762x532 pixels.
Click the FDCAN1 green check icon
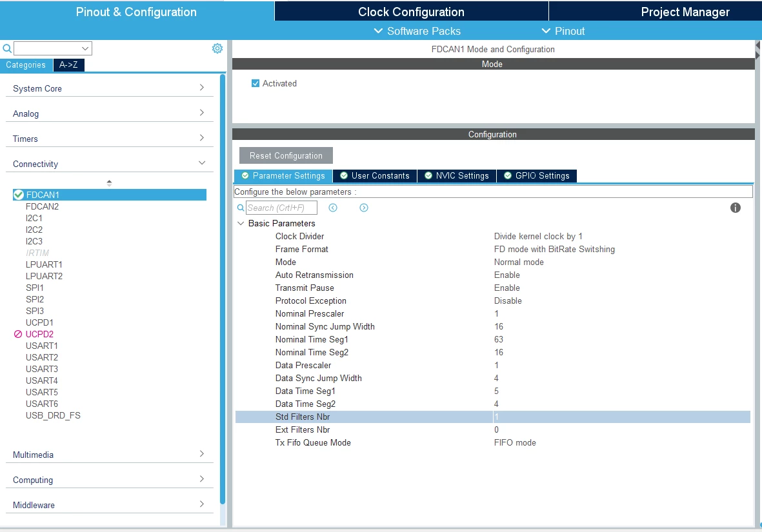pyautogui.click(x=19, y=195)
